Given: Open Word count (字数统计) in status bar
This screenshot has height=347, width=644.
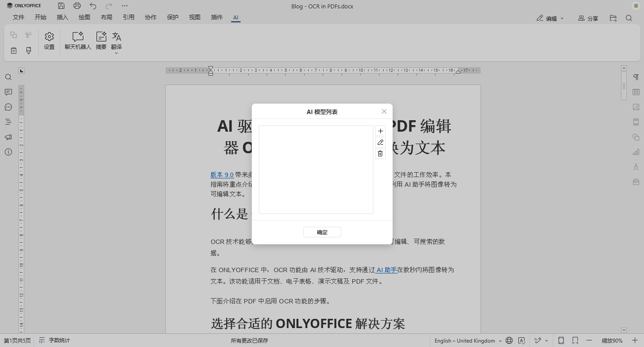Looking at the screenshot, I should point(55,340).
